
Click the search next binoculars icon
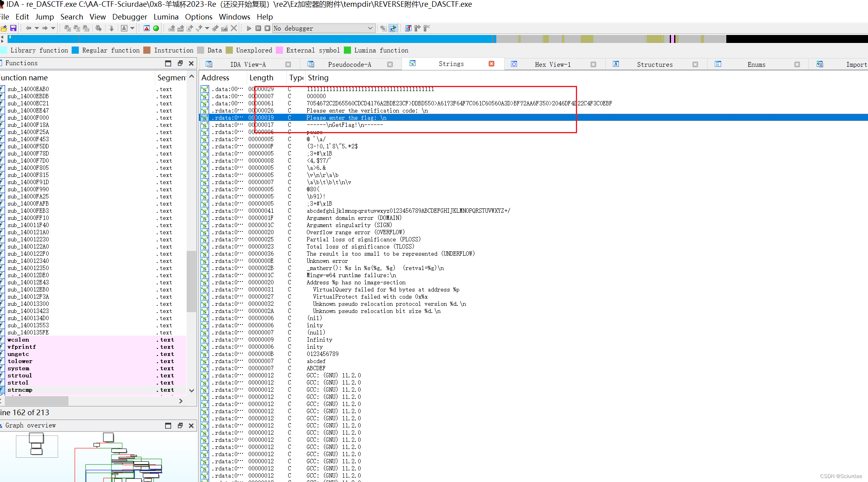click(99, 28)
